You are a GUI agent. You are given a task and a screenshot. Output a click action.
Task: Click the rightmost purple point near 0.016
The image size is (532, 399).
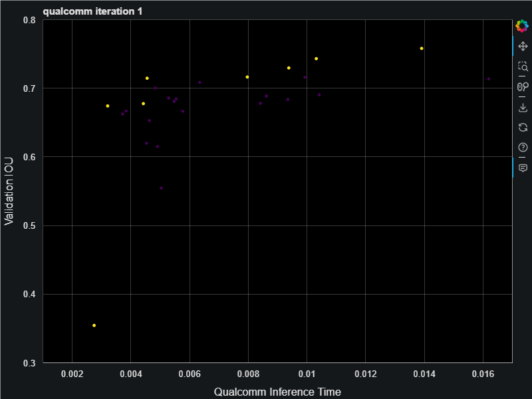click(488, 79)
